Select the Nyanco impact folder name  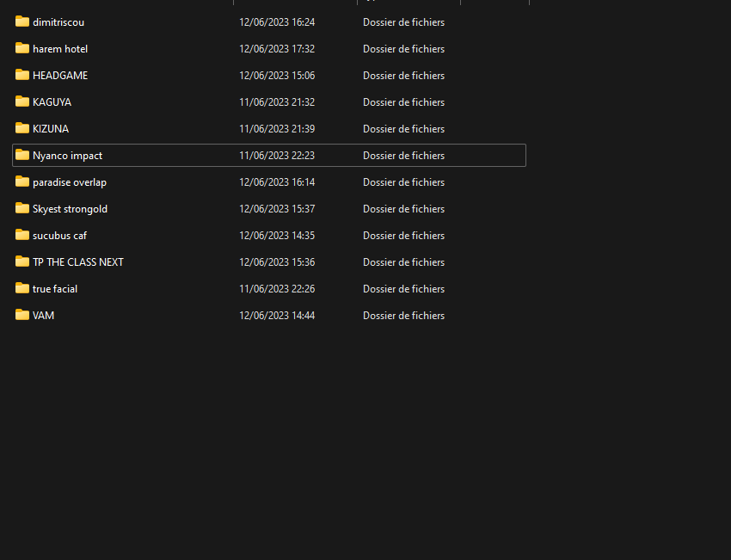(67, 156)
